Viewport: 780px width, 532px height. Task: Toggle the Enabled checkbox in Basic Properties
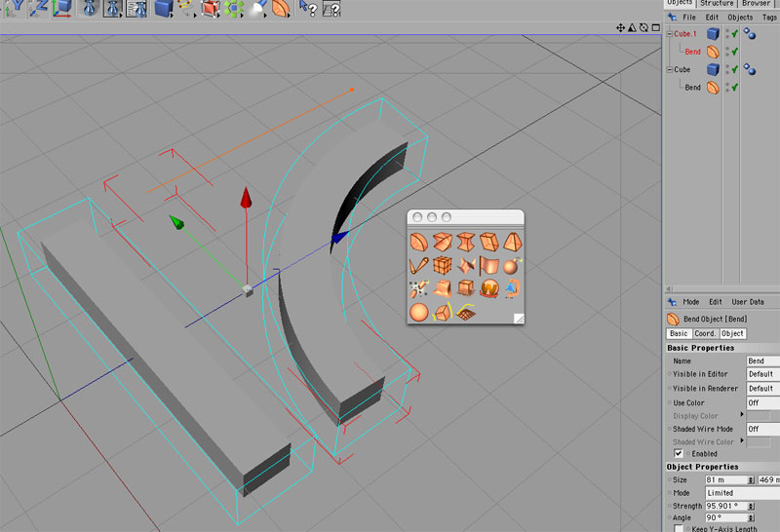[x=678, y=453]
